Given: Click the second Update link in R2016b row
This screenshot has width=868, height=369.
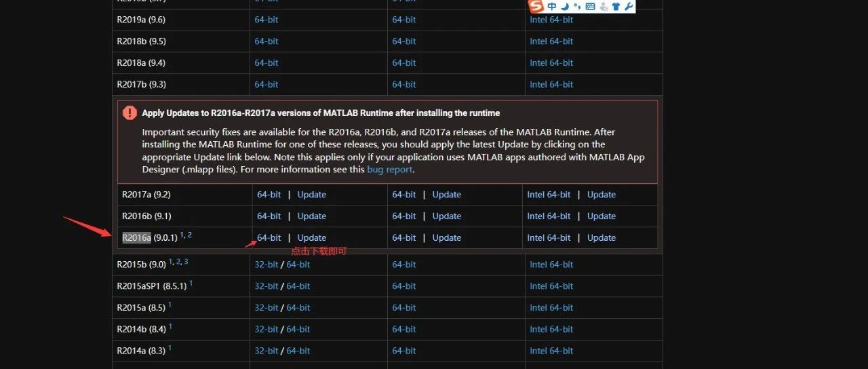Looking at the screenshot, I should 447,216.
